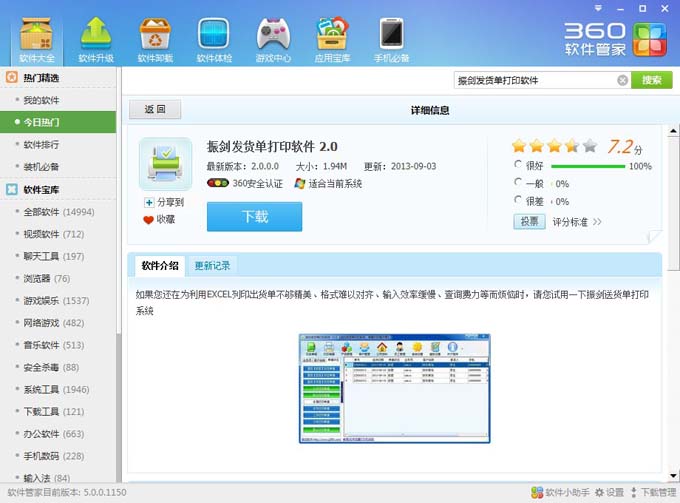The width and height of the screenshot is (680, 503).
Task: Click the first gold rating star
Action: pos(519,146)
